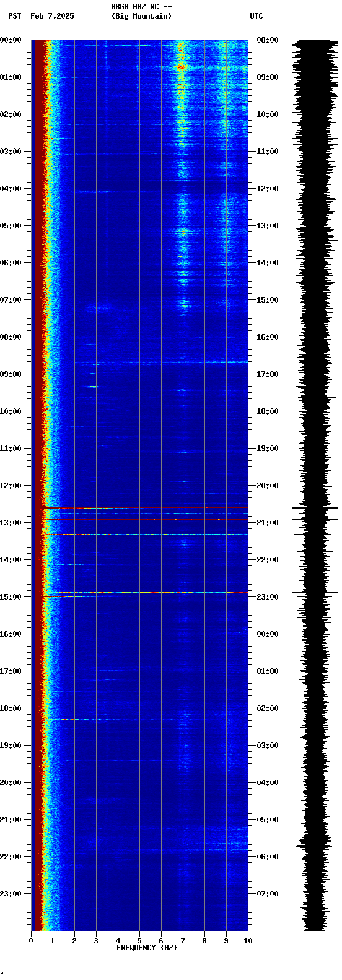Click the waveform spike near 20:40 UTC
This screenshot has width=342, height=980.
pyautogui.click(x=315, y=508)
